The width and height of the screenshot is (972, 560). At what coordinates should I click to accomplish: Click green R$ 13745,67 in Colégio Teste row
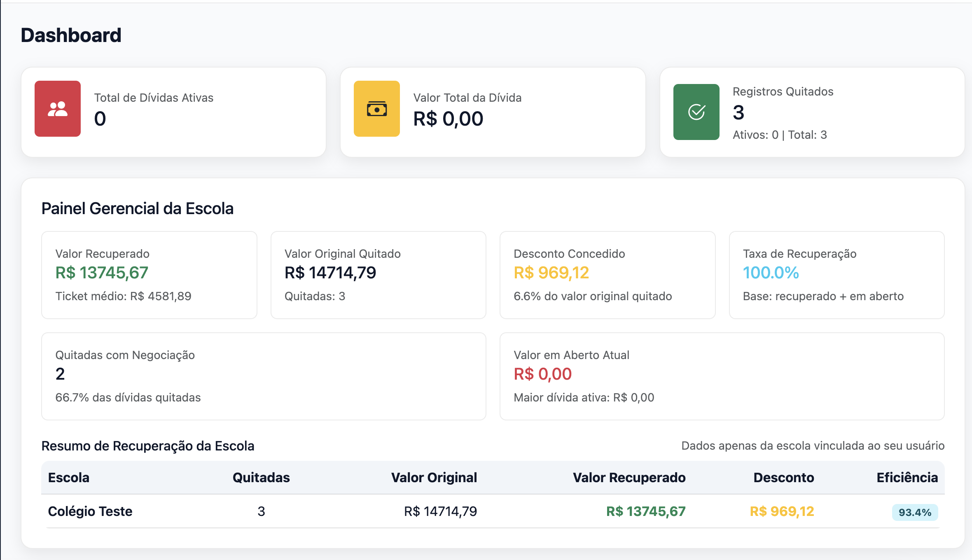646,511
